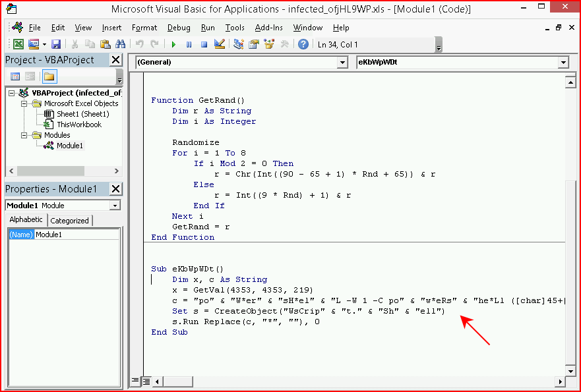581x392 pixels.
Task: Click the Insert UserForm toolbar icon
Action: pos(34,44)
